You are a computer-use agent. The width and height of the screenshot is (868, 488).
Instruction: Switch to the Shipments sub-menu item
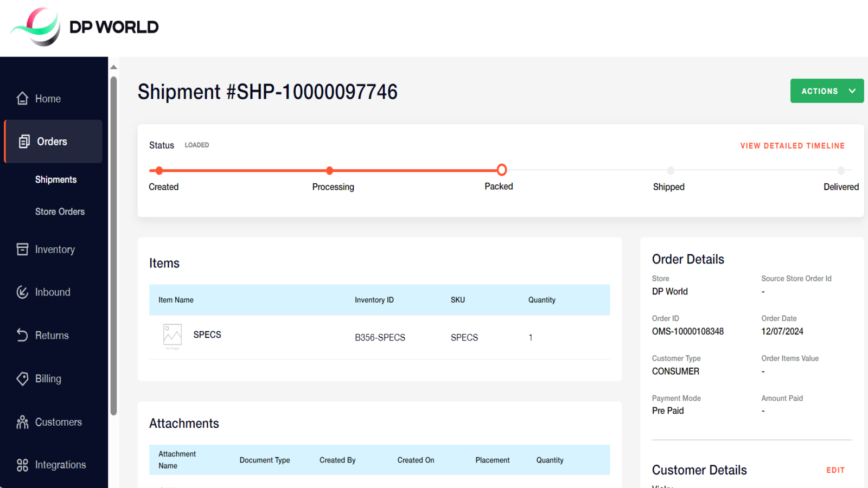pyautogui.click(x=56, y=179)
